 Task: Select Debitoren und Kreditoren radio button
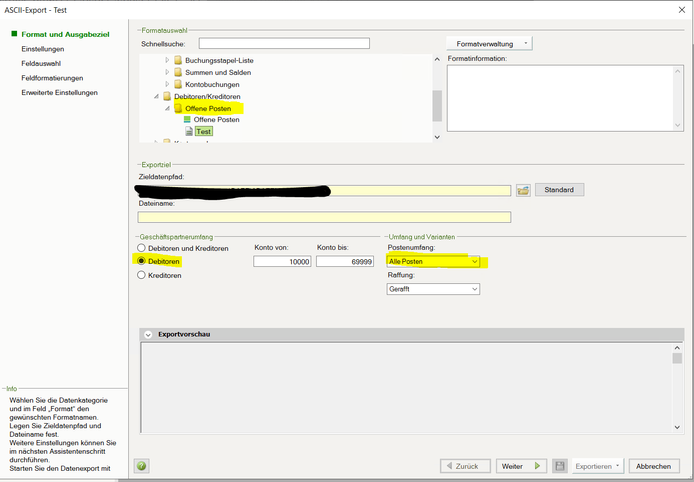click(x=142, y=248)
